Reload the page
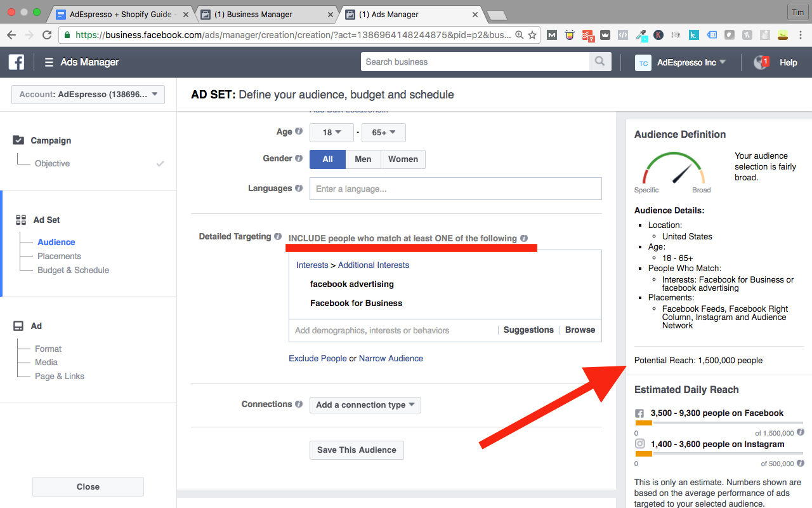Image resolution: width=812 pixels, height=508 pixels. [x=47, y=35]
